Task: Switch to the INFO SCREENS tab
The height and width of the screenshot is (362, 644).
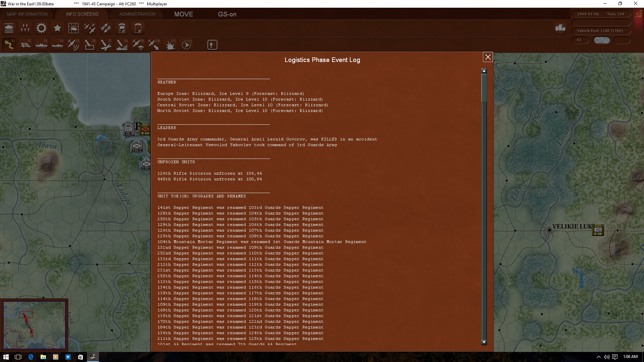Action: (82, 14)
